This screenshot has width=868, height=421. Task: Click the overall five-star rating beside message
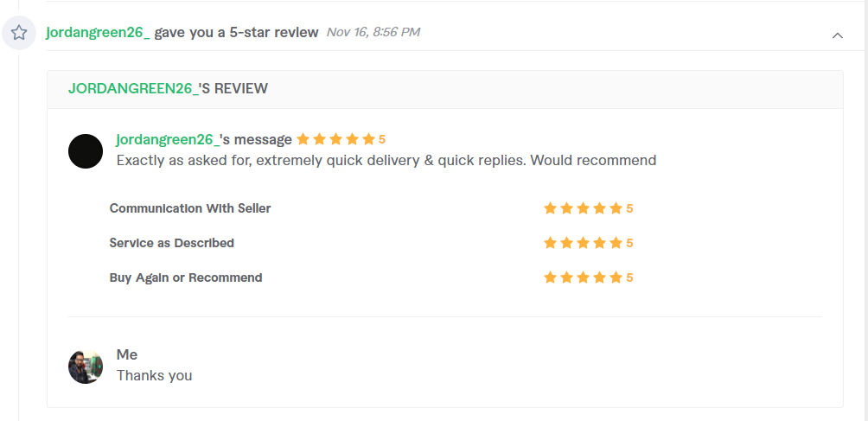341,139
